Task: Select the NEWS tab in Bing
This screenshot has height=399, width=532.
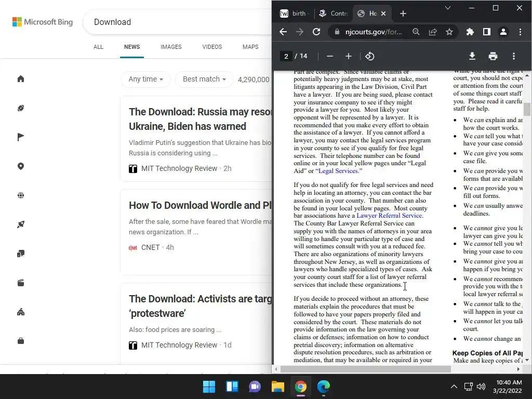Action: pyautogui.click(x=132, y=47)
